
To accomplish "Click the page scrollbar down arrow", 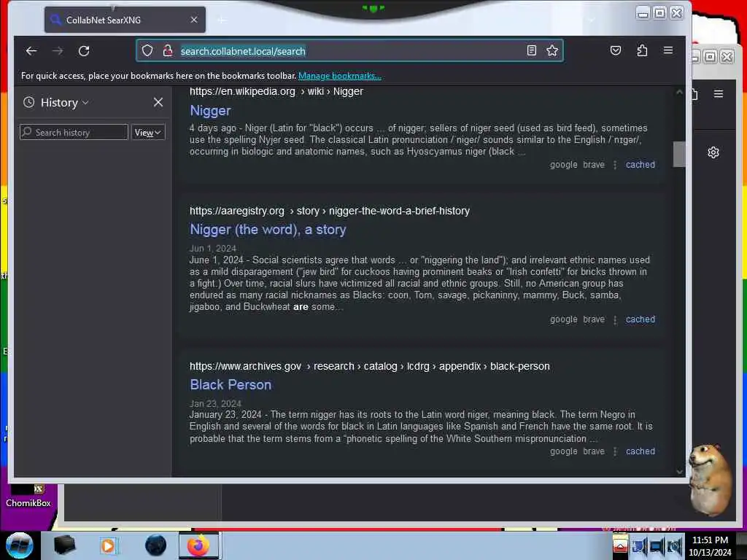I will click(679, 472).
